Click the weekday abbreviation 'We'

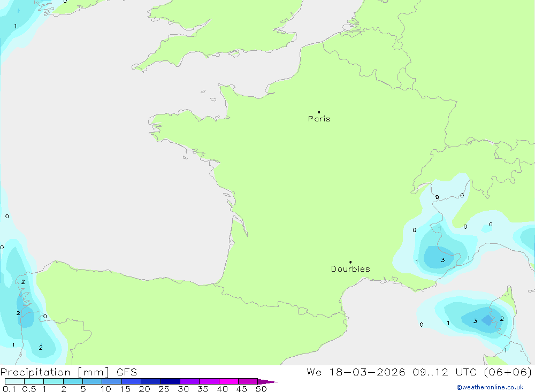coord(314,372)
